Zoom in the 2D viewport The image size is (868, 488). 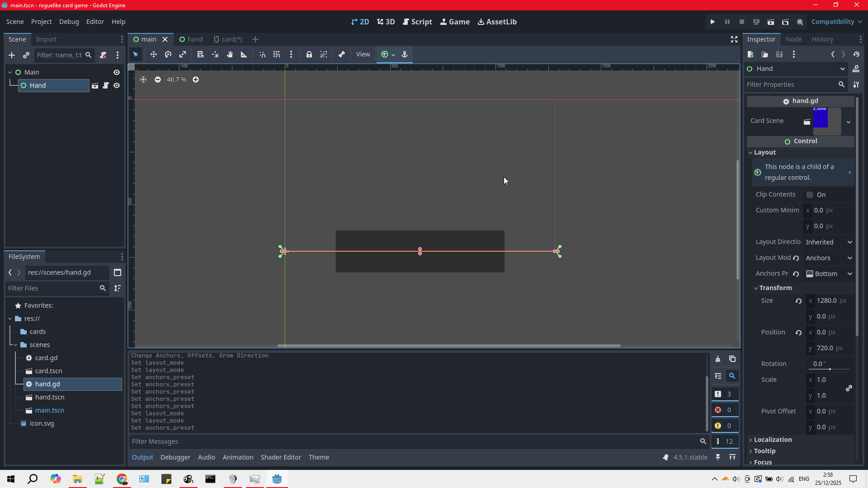click(196, 80)
